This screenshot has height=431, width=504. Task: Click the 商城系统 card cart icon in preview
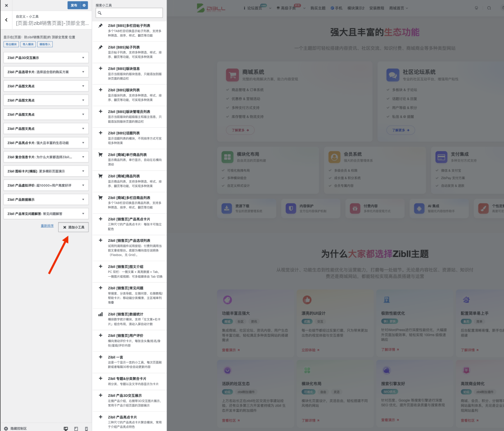232,75
